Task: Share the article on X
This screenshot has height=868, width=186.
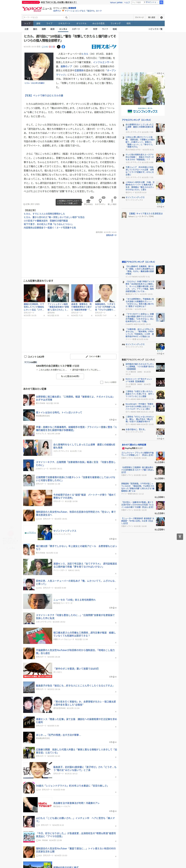Action: pyautogui.click(x=59, y=47)
